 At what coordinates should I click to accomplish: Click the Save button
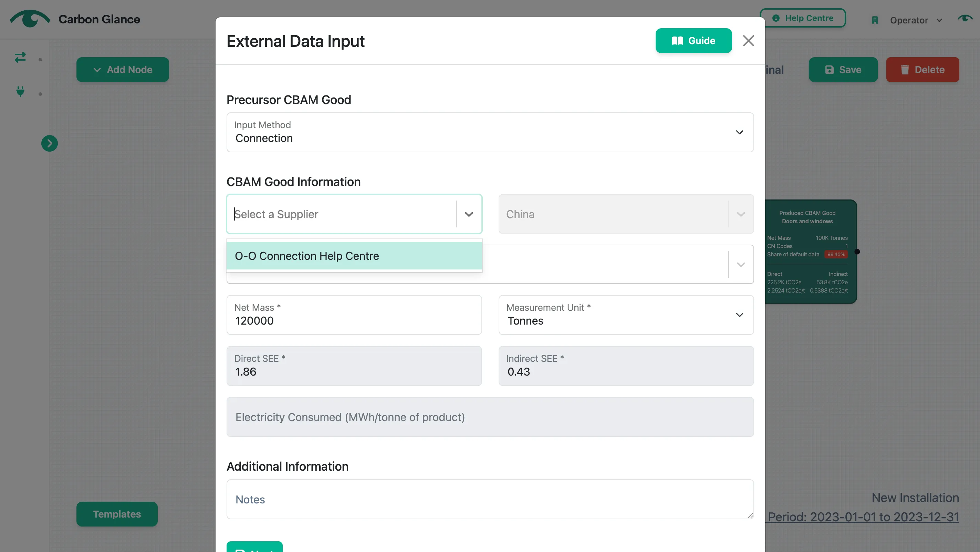click(843, 70)
